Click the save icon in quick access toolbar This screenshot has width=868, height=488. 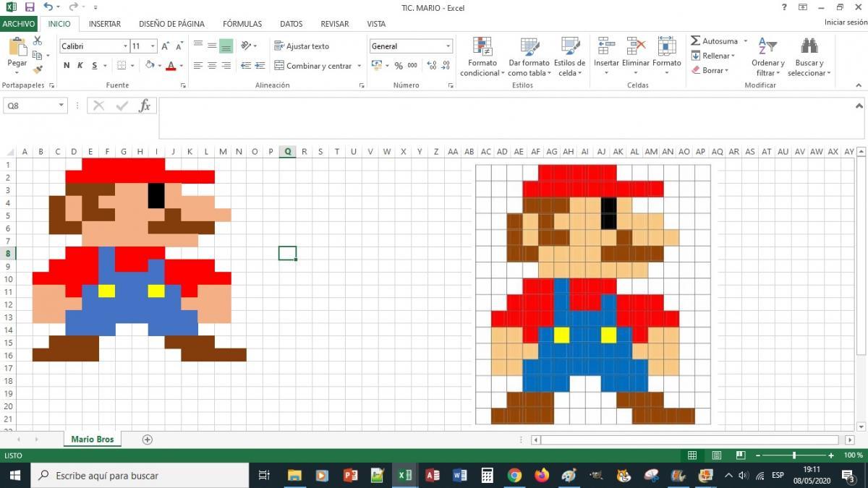[30, 7]
